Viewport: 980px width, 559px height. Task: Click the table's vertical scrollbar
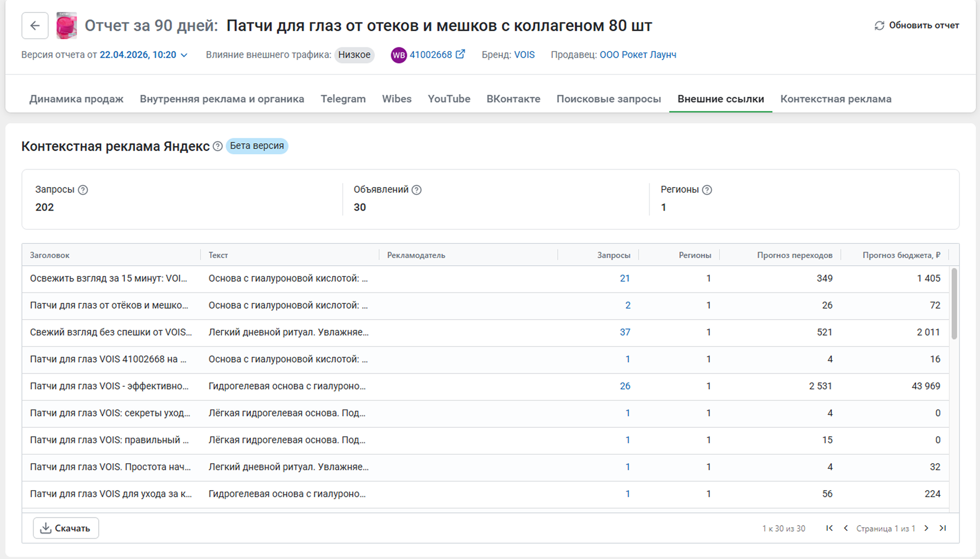pos(954,303)
